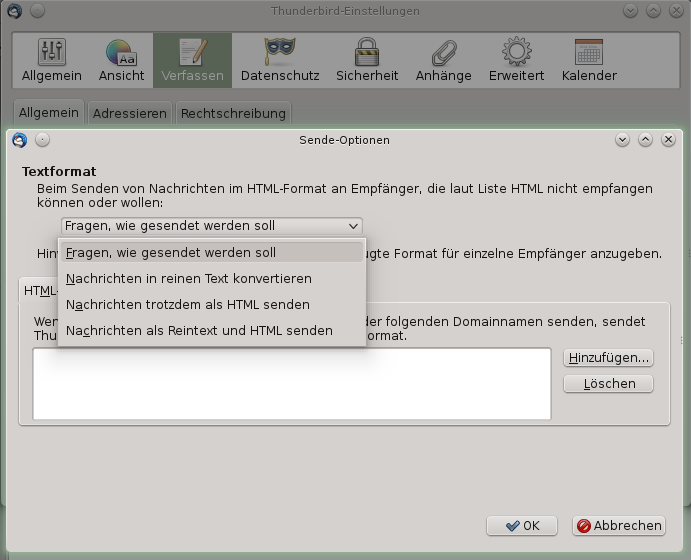Switch to the Rechtschreibung tab

pyautogui.click(x=233, y=114)
